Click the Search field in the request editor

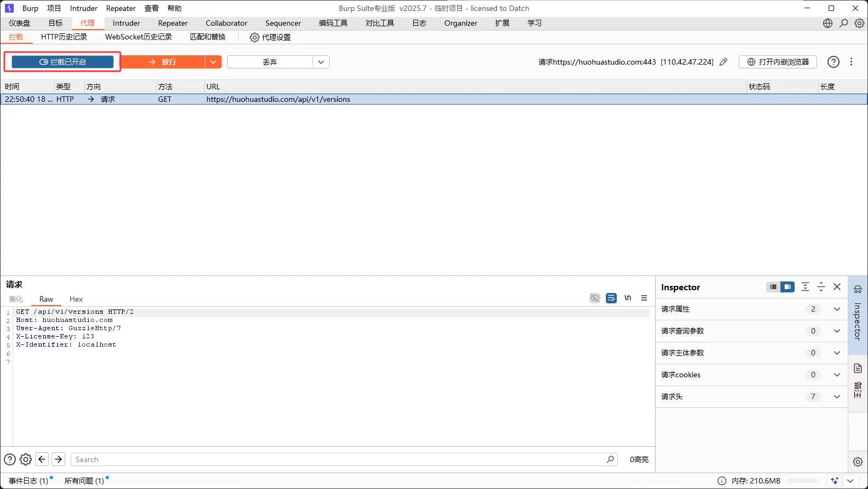click(x=339, y=459)
